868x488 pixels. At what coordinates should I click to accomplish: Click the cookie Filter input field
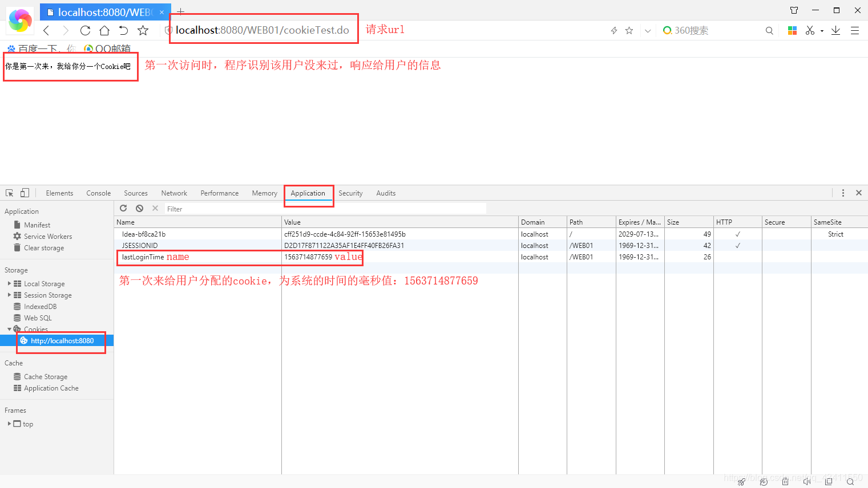pyautogui.click(x=325, y=209)
